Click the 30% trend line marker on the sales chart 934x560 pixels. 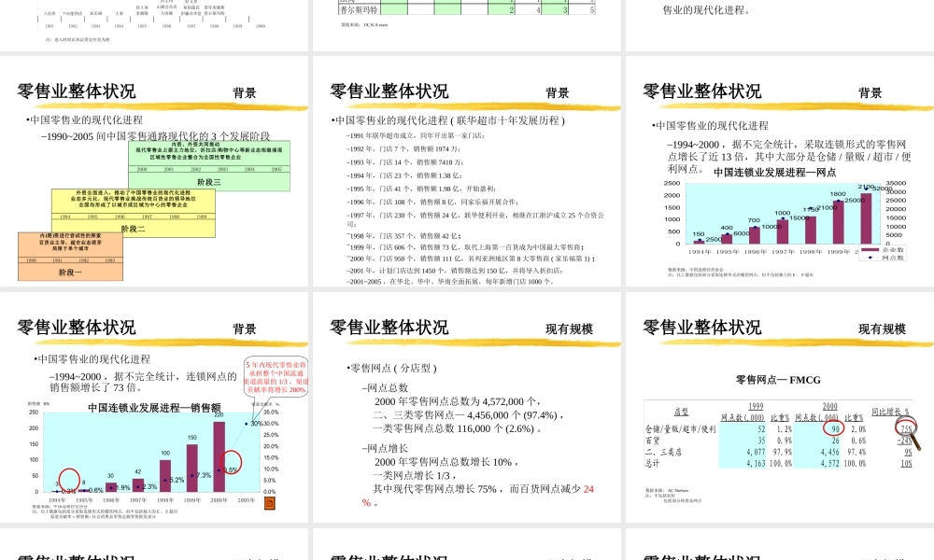click(247, 422)
